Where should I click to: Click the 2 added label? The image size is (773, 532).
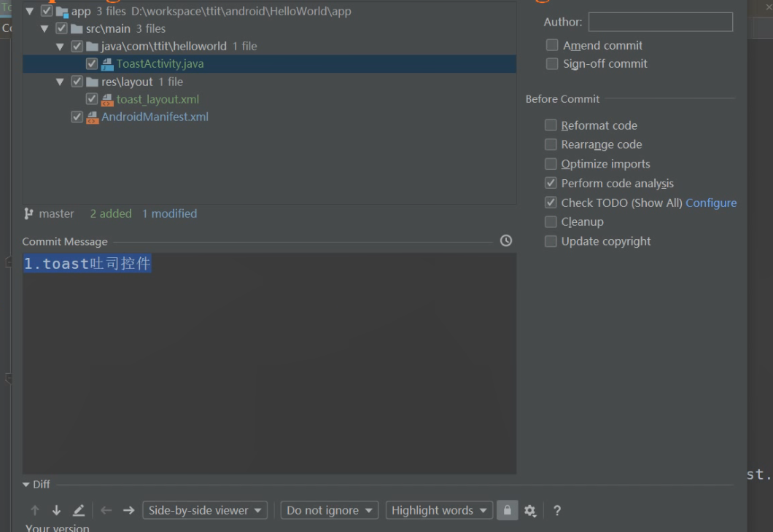(x=111, y=214)
